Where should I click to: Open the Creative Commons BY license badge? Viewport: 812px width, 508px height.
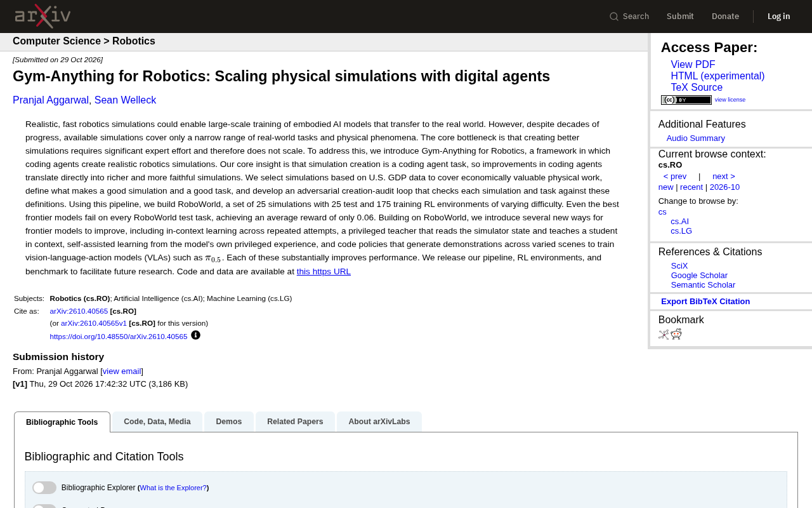686,100
